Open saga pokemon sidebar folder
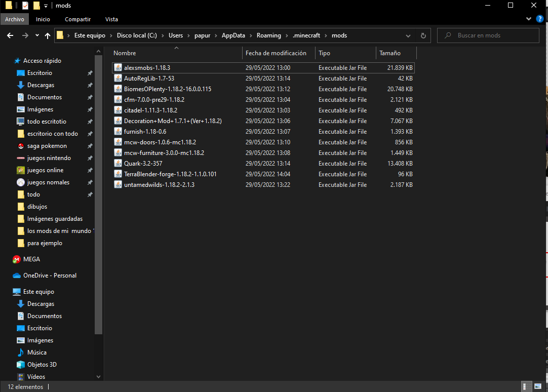The height and width of the screenshot is (392, 548). click(47, 146)
